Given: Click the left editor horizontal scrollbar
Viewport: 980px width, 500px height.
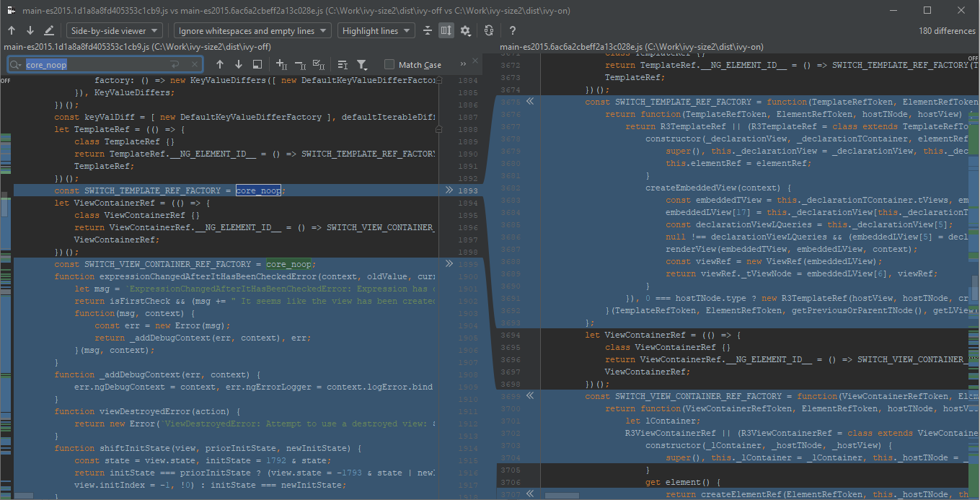Looking at the screenshot, I should click(x=23, y=496).
